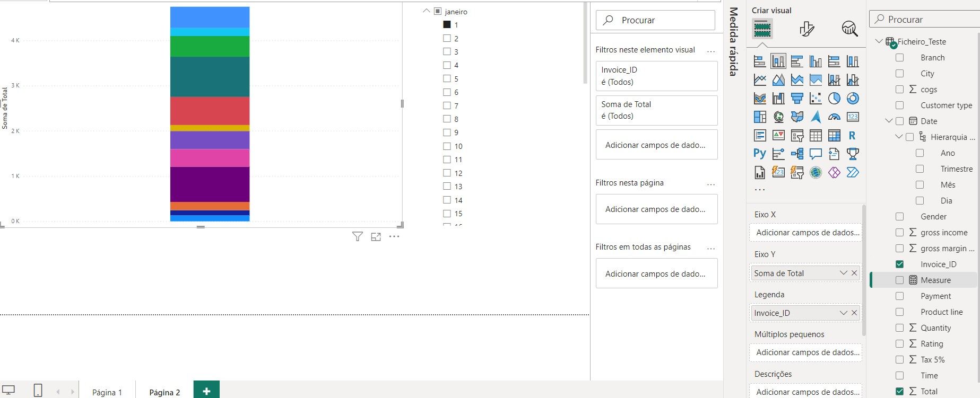
Task: Select the Measure field row
Action: 923,280
